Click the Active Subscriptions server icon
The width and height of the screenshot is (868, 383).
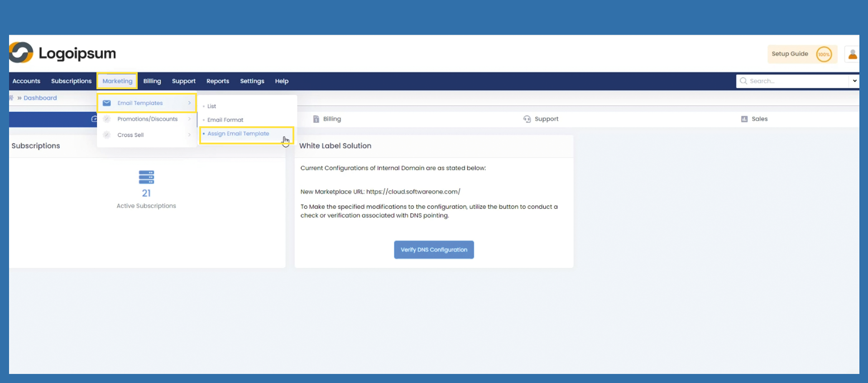[146, 177]
